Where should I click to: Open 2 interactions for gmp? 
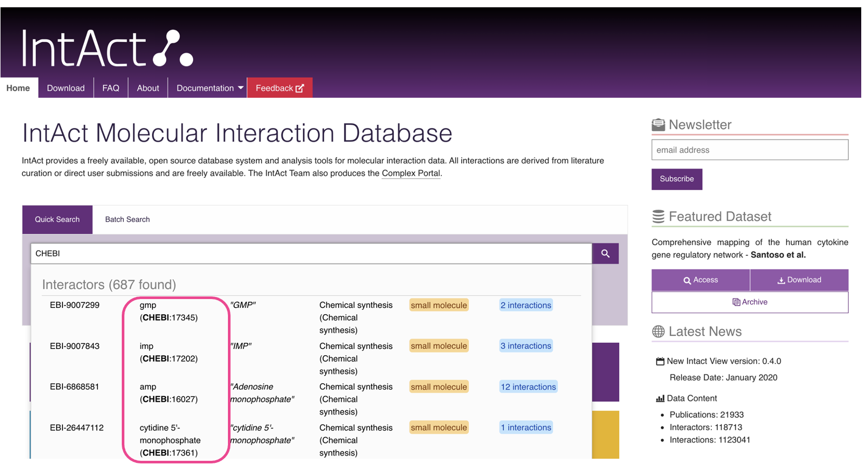pyautogui.click(x=526, y=305)
